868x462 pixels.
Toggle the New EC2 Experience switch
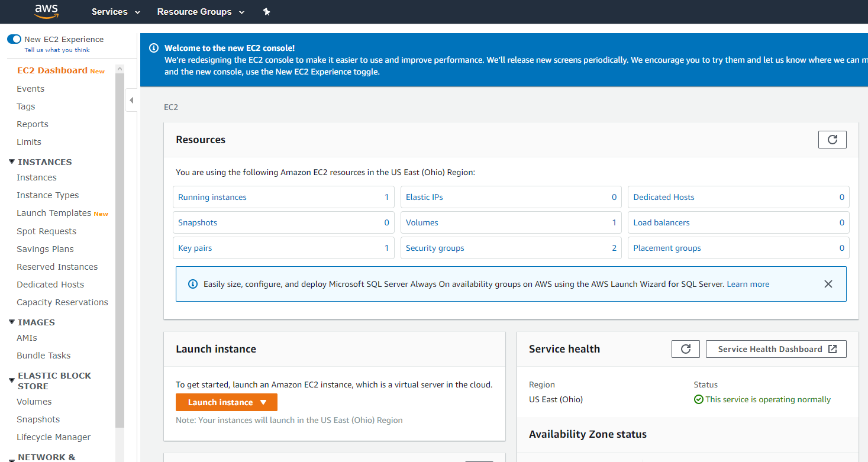pos(14,39)
